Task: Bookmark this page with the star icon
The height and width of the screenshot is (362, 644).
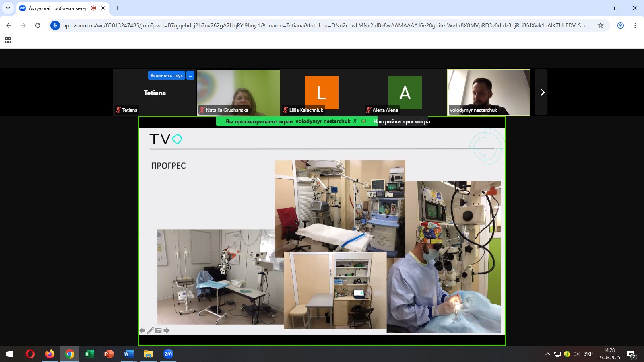Action: click(x=601, y=25)
